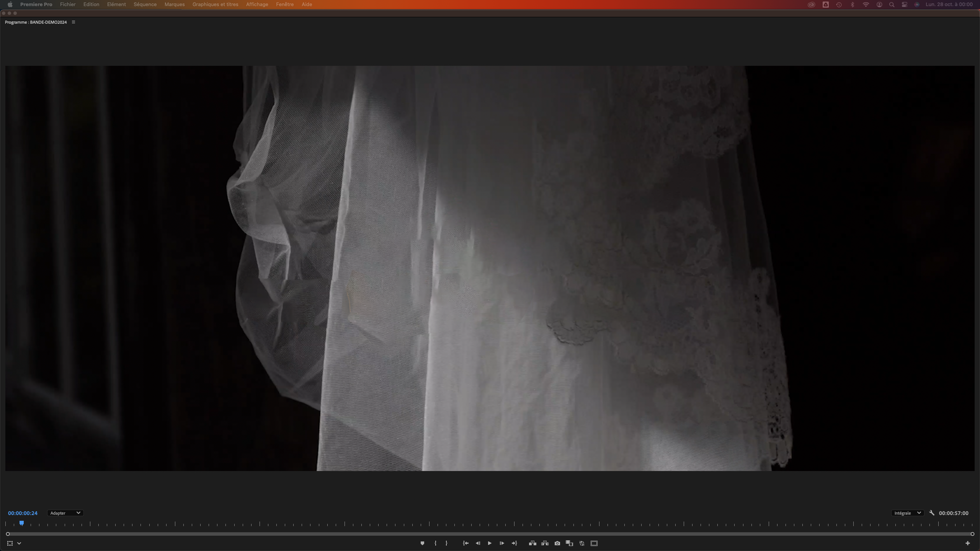Open the wrench settings menu
The height and width of the screenshot is (551, 980).
tap(932, 513)
